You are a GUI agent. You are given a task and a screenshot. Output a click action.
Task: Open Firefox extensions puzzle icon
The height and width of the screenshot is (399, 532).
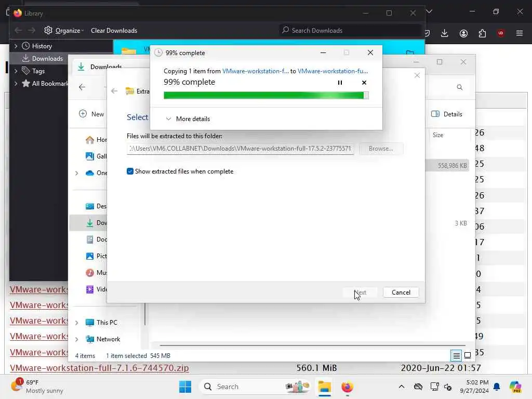[x=482, y=33]
